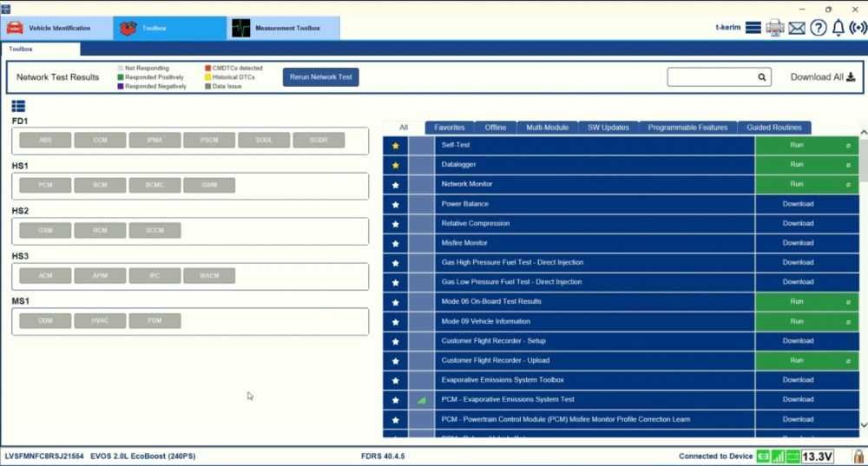Toggle favorite star for Datalogger
Viewport: 868px width, 466px height.
click(x=395, y=165)
